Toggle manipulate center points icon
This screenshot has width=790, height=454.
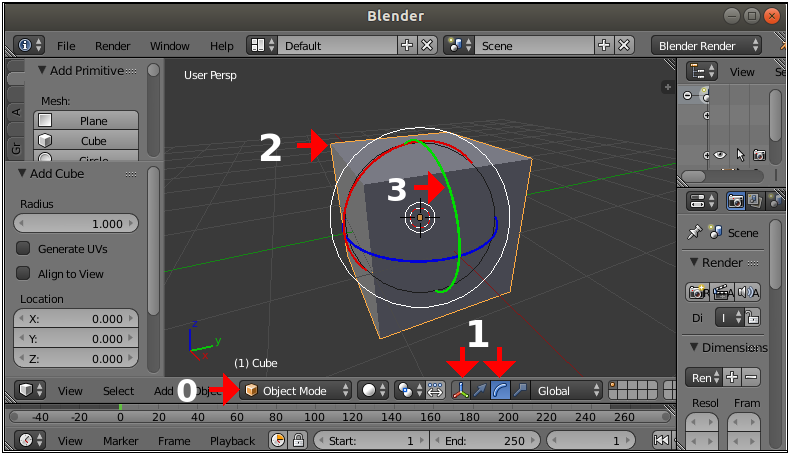435,391
